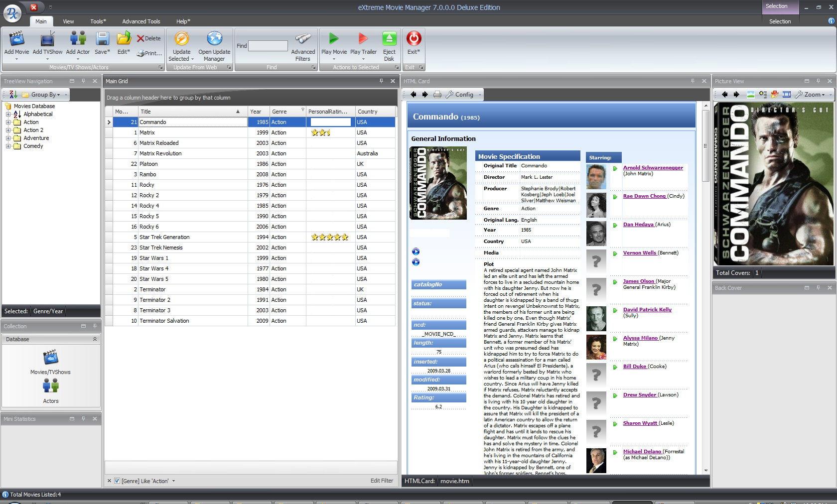Open the filter history dropdown arrow
Screen dimensions: 837x504
tap(173, 481)
